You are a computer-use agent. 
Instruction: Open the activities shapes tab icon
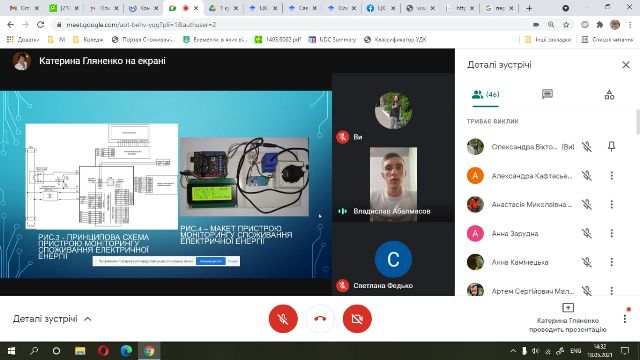(609, 95)
